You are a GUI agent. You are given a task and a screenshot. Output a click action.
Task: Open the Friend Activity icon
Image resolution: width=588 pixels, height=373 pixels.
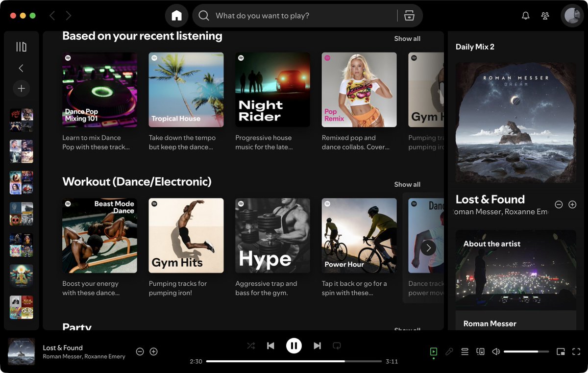(545, 16)
